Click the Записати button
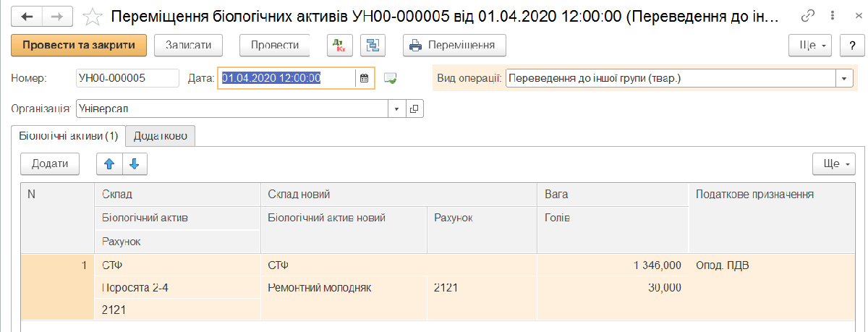The image size is (868, 332). coord(188,45)
